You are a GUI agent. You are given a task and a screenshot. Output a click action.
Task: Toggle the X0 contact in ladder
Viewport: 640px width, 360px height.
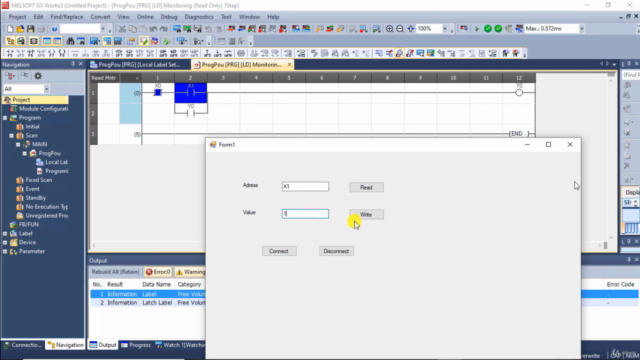pyautogui.click(x=158, y=93)
